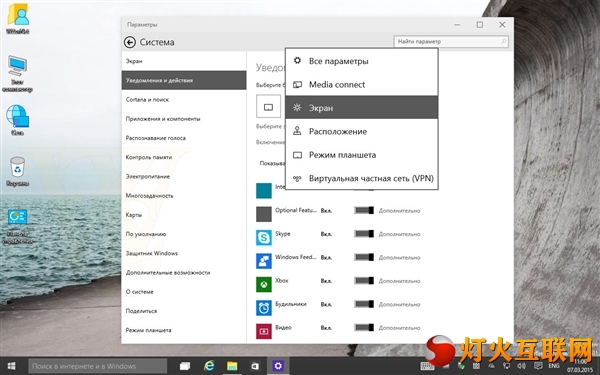
Task: Open the Store icon on the taskbar
Action: pyautogui.click(x=255, y=366)
